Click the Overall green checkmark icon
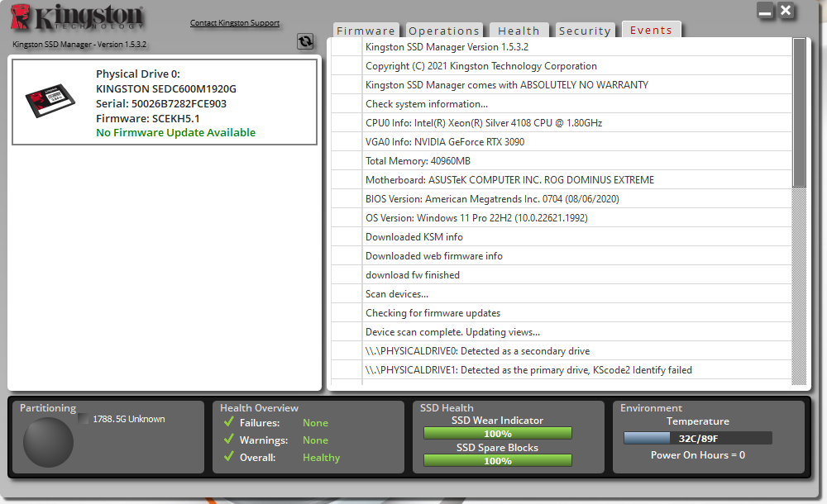The width and height of the screenshot is (827, 504). 229,457
